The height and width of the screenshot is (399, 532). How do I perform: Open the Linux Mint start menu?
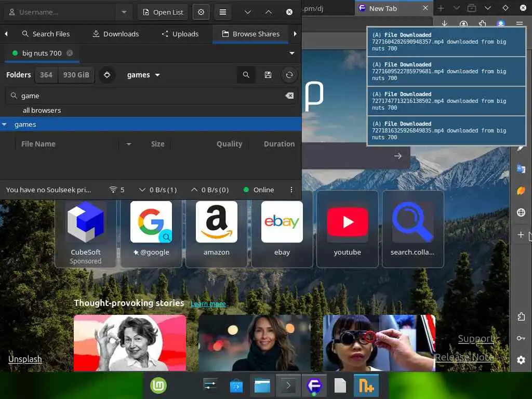pyautogui.click(x=158, y=386)
